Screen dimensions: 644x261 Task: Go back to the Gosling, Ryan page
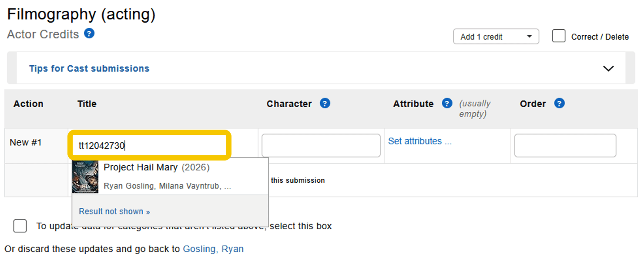213,249
